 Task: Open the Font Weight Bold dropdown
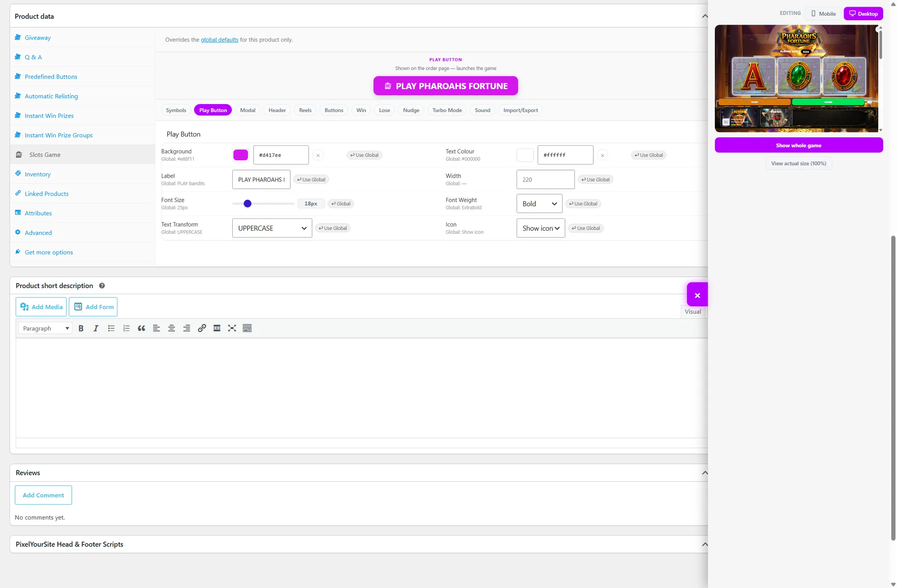click(540, 204)
